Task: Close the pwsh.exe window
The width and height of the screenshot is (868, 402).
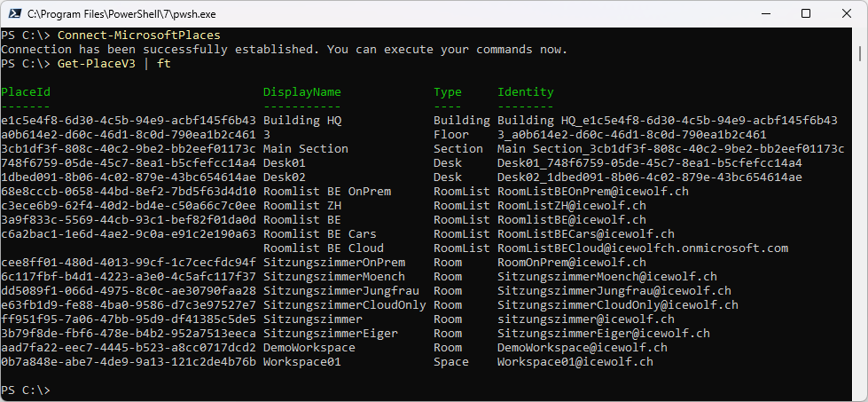Action: [x=847, y=13]
